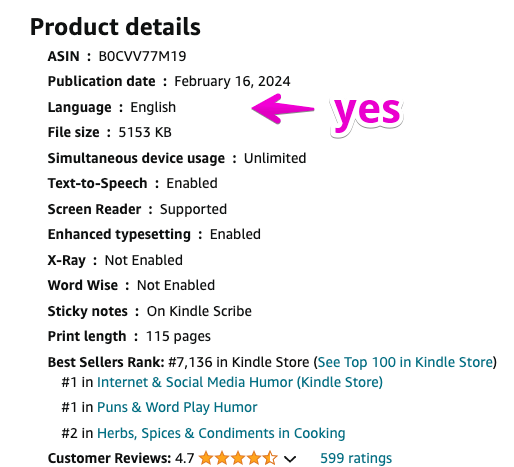Image resolution: width=514 pixels, height=467 pixels.
Task: Click the X-Ray Not Enabled entry
Action: (x=115, y=260)
